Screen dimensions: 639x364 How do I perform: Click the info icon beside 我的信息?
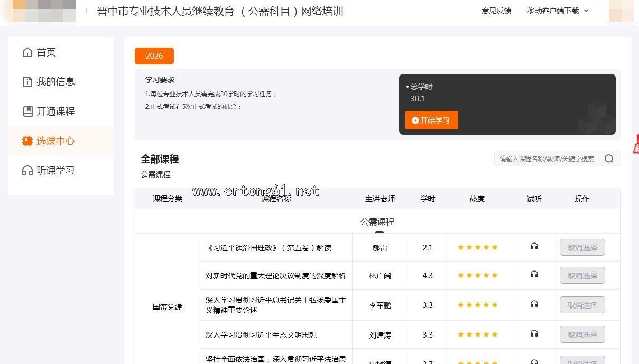click(27, 82)
